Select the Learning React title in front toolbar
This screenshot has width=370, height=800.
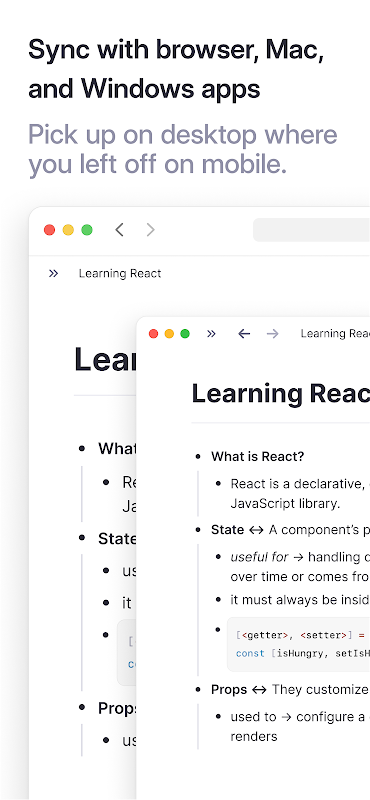pos(335,334)
